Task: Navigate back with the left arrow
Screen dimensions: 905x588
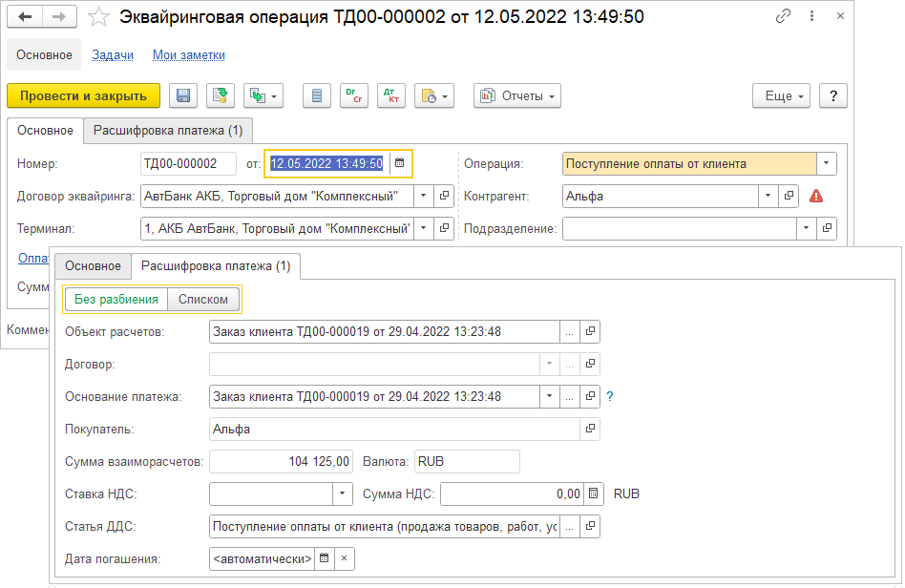Action: pos(26,17)
